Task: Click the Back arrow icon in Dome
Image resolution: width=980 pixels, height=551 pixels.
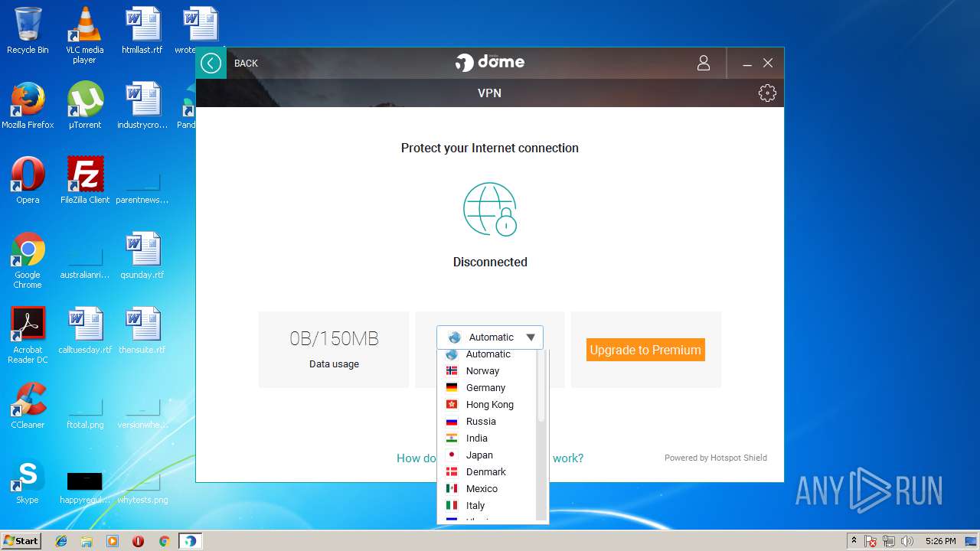Action: point(211,63)
